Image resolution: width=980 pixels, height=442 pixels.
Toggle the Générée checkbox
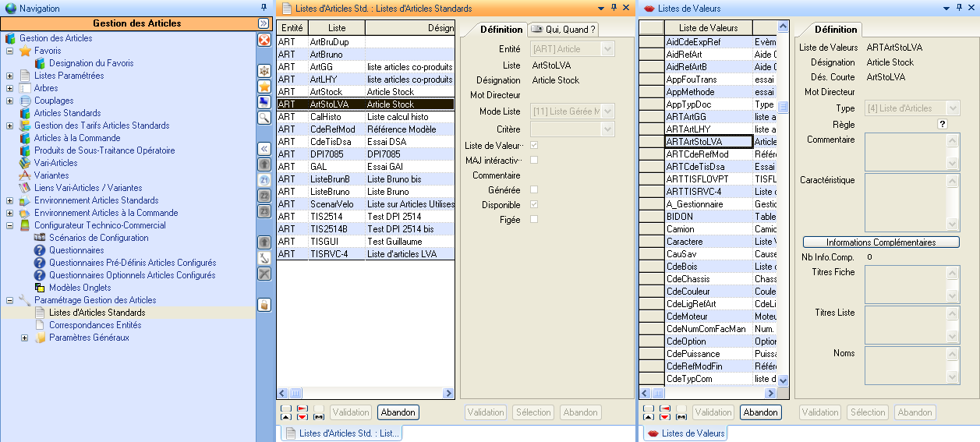click(534, 189)
